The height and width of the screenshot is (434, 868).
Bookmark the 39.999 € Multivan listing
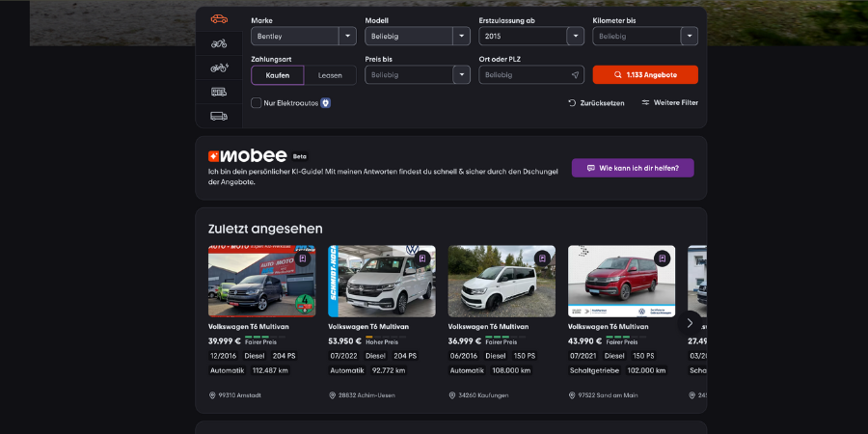[302, 258]
